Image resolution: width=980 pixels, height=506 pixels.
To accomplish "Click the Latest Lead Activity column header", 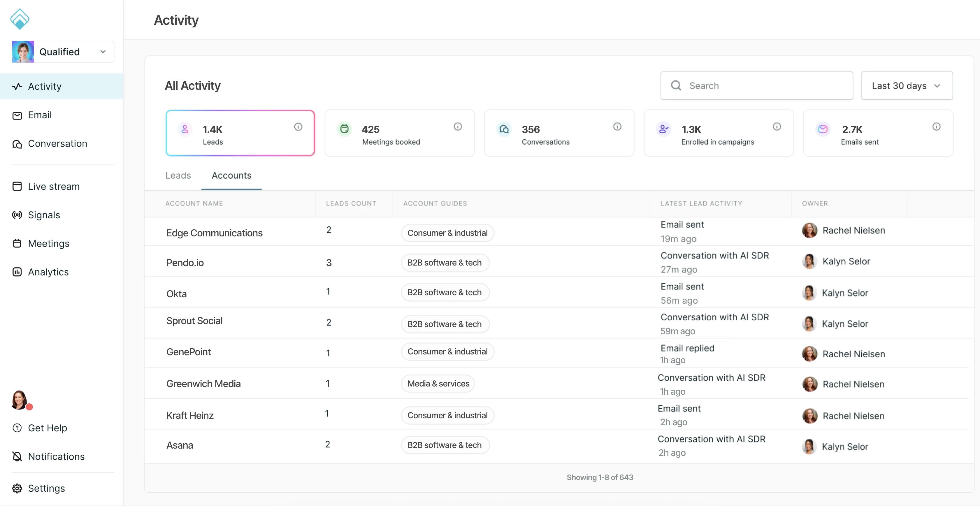I will pos(701,203).
